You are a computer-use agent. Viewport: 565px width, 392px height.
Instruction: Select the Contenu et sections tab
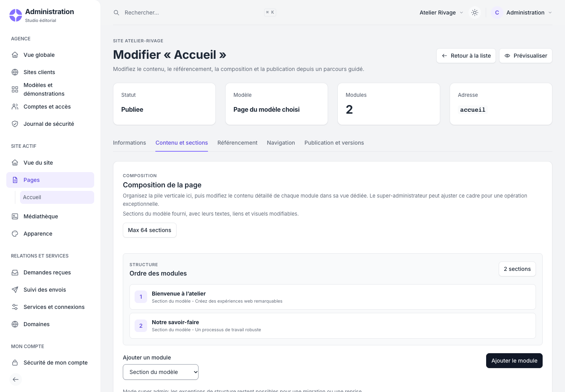coord(182,143)
